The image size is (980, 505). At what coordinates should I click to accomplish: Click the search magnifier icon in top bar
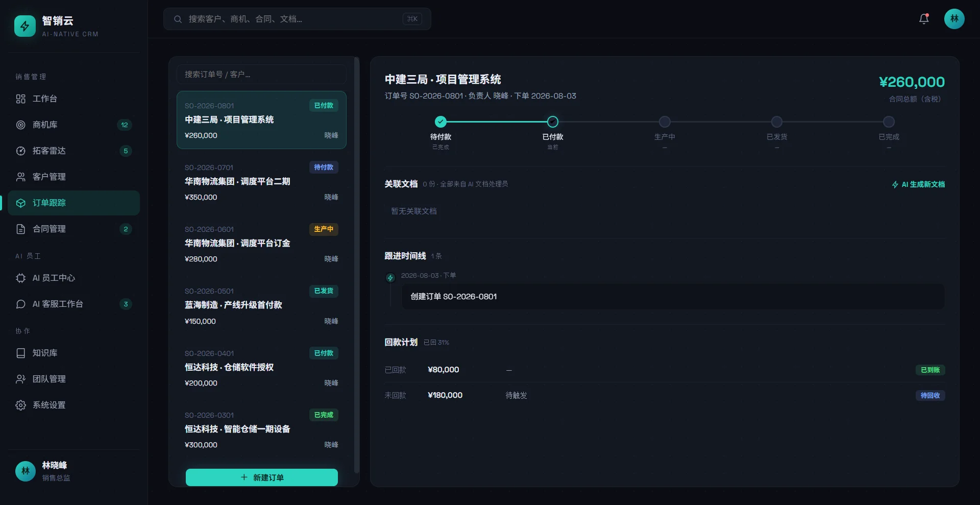click(178, 19)
